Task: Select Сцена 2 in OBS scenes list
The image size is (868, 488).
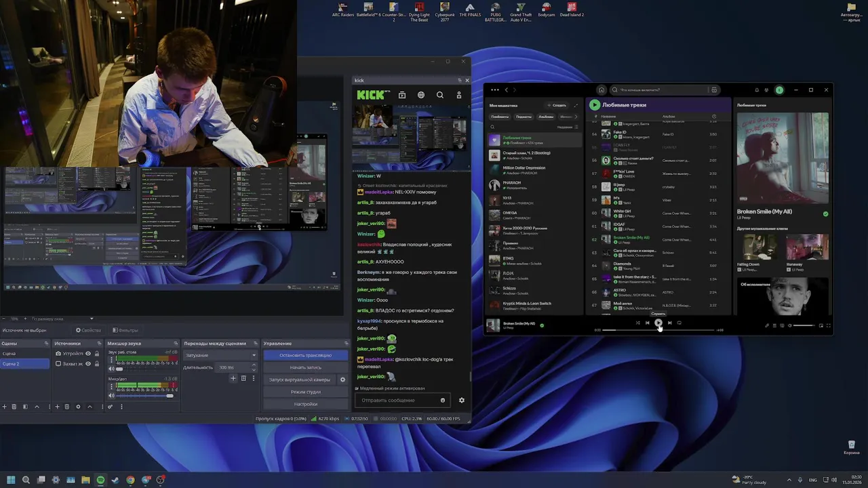Action: pyautogui.click(x=25, y=364)
